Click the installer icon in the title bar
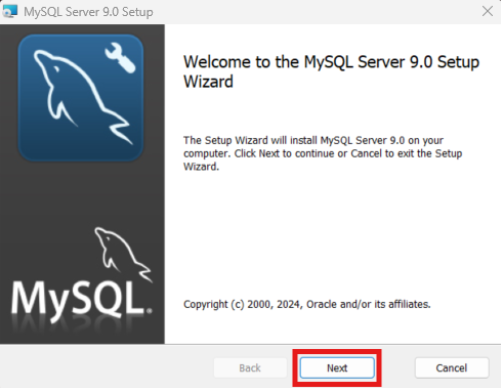The image size is (501, 388). tap(10, 11)
